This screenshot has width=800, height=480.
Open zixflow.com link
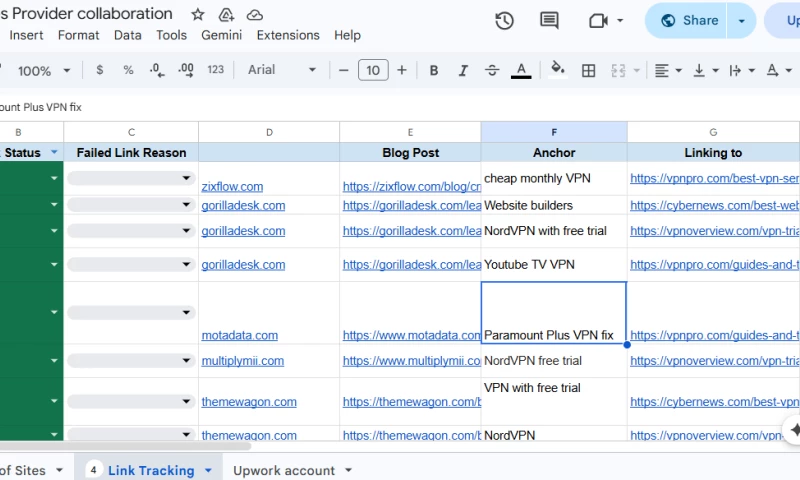coord(232,187)
